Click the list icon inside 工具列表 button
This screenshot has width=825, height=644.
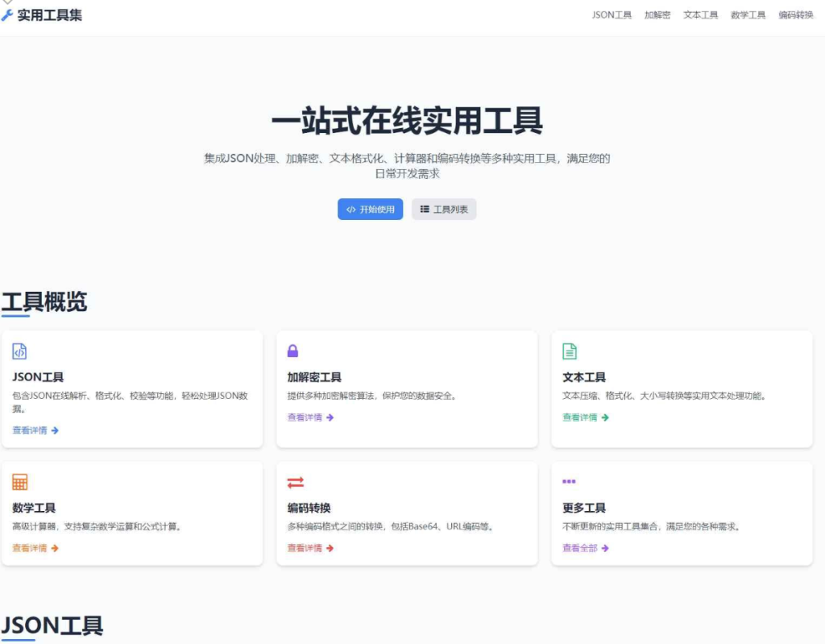(425, 209)
